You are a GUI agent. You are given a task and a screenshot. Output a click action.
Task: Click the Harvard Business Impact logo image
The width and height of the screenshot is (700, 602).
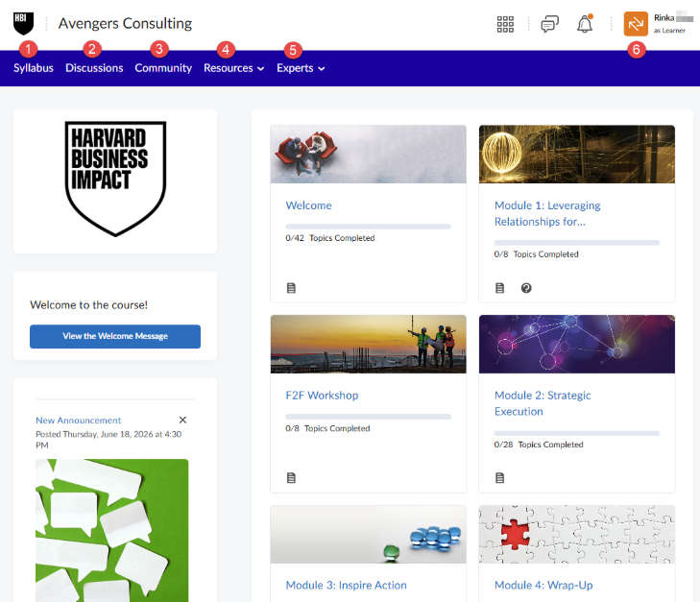point(115,179)
